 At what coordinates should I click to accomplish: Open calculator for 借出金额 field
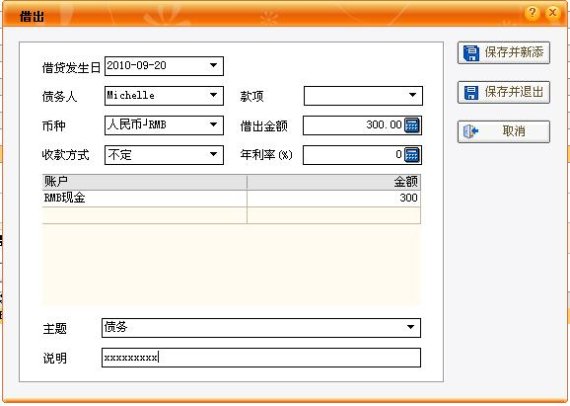[x=412, y=125]
